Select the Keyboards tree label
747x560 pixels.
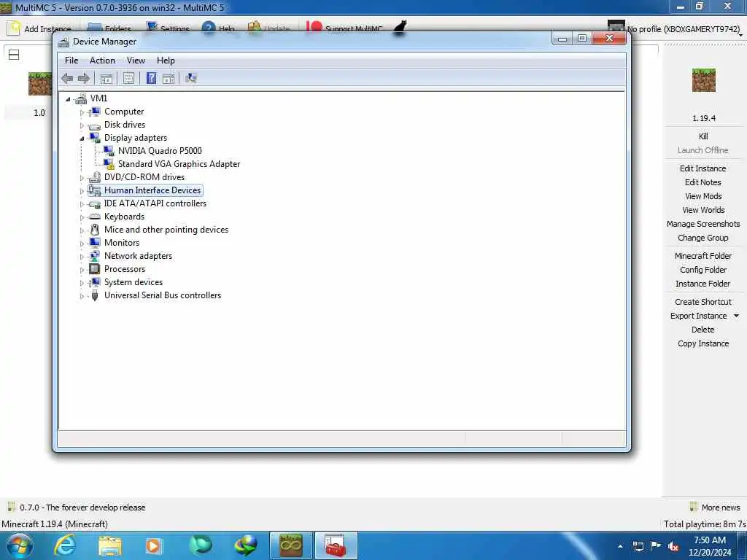(124, 216)
